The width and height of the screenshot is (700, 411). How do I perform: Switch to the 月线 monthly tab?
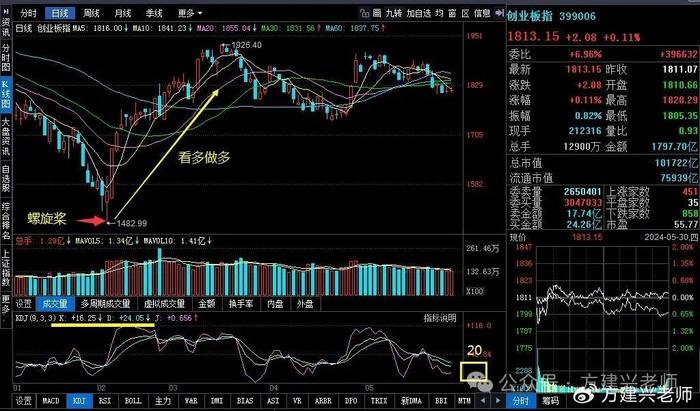pyautogui.click(x=122, y=13)
